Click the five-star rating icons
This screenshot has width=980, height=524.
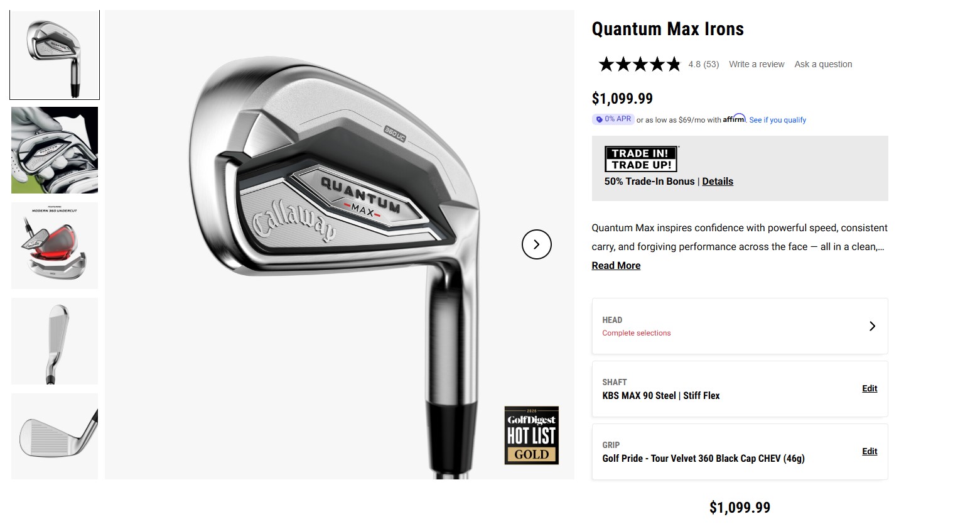[x=640, y=64]
